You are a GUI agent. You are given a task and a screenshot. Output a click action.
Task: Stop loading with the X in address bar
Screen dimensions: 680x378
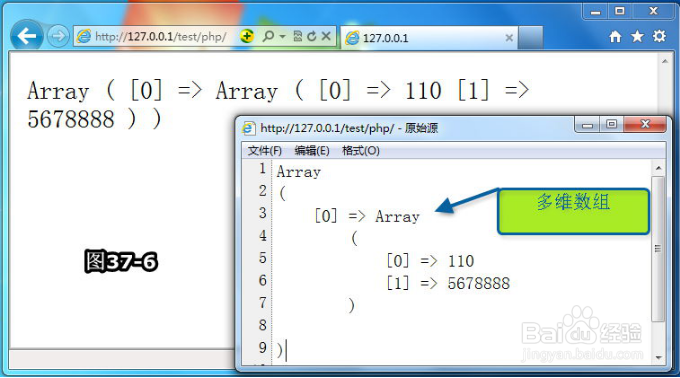click(326, 36)
